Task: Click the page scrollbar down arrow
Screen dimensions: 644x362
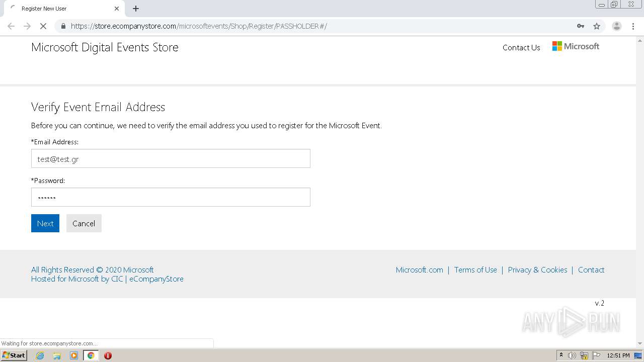Action: coord(640,343)
